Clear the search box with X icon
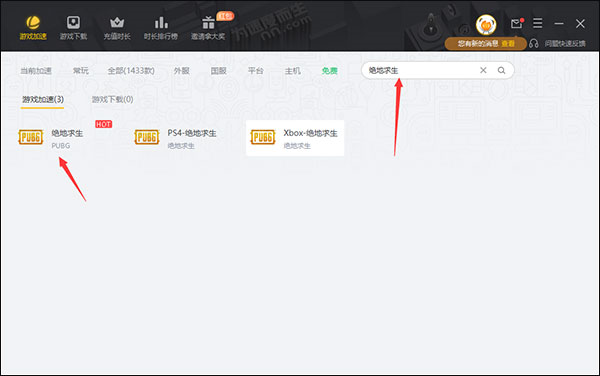This screenshot has width=600, height=376. coord(483,70)
